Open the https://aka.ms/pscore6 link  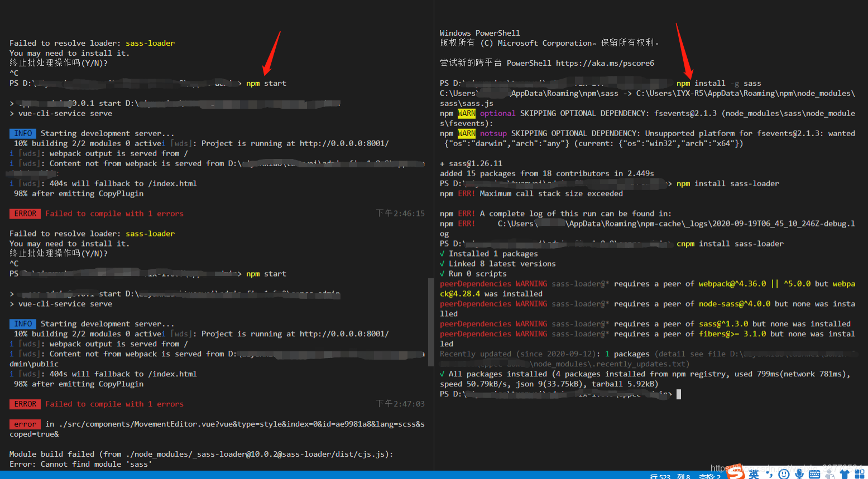click(605, 63)
